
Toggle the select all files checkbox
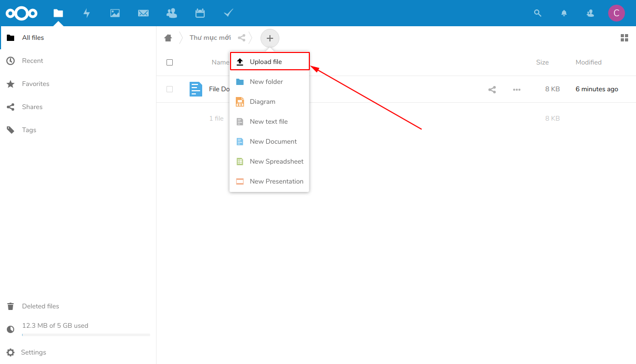170,62
